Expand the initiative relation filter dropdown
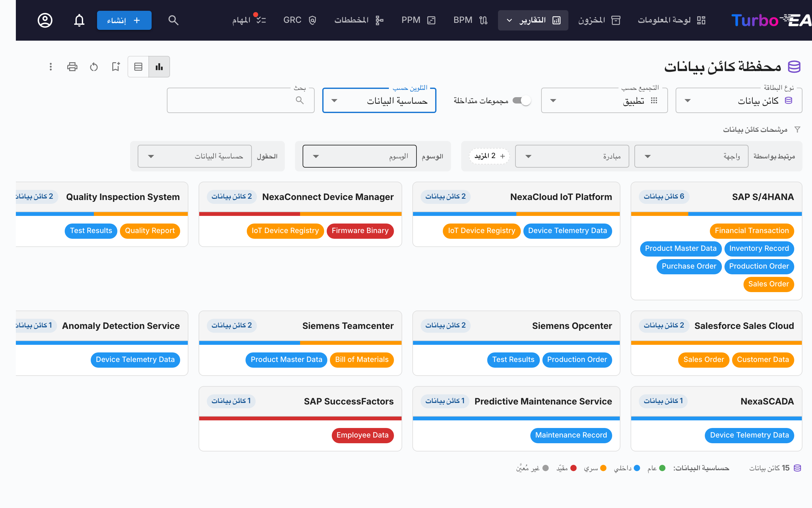Viewport: 812px width, 508px height. pos(572,156)
